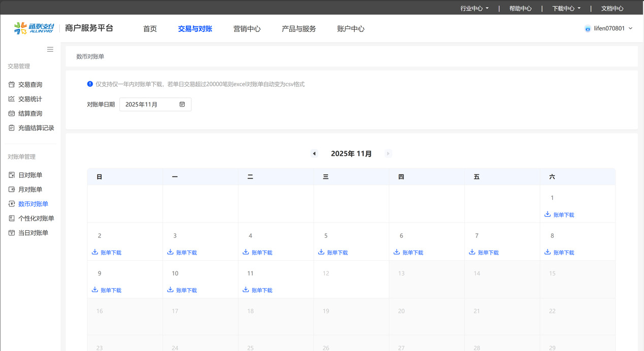
Task: Click the 商户服务平台 heading
Action: (89, 28)
